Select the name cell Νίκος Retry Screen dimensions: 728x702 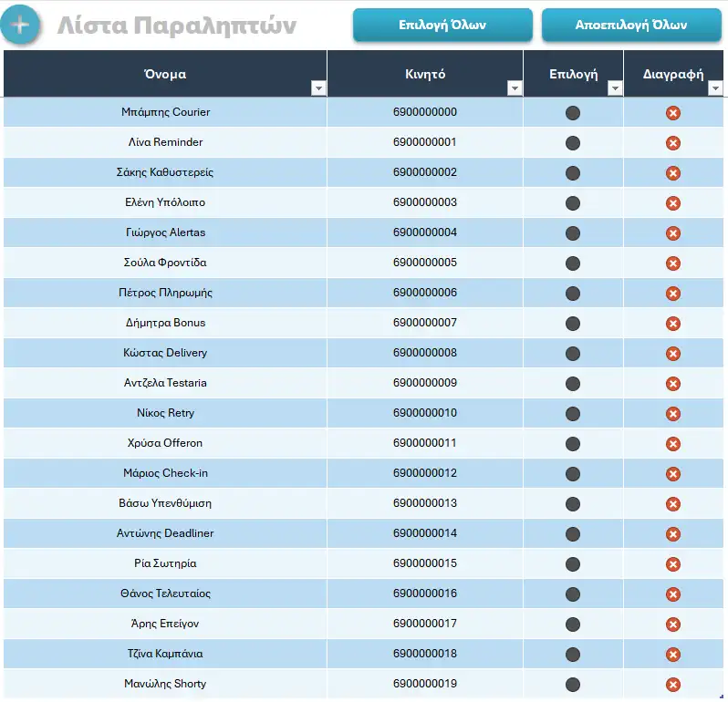coord(165,412)
